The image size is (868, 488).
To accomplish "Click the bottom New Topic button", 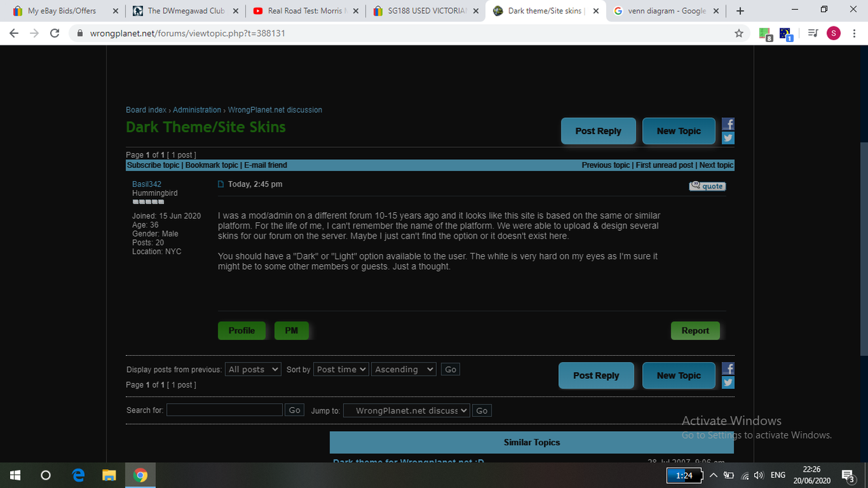I will [679, 375].
